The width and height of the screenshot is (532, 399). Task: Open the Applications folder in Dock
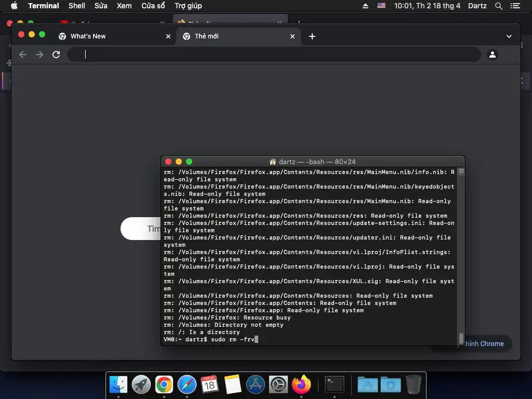coord(367,384)
